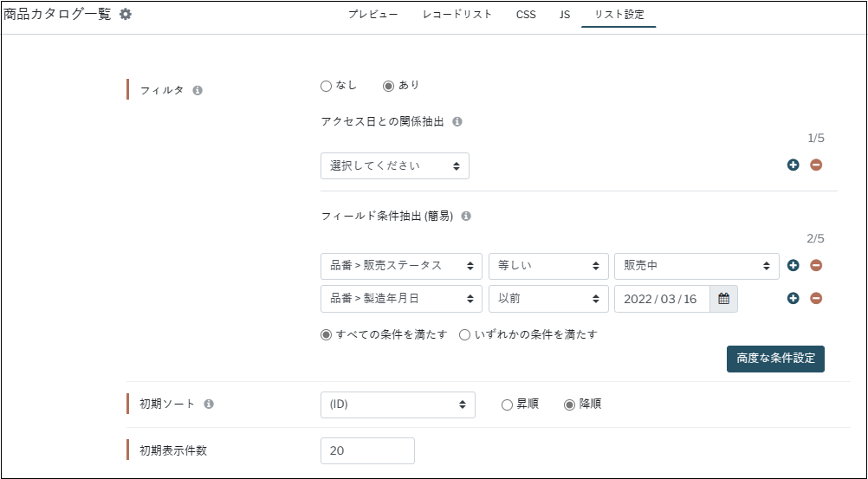Click info icon beside フィールド条件抽出 (簡易)
This screenshot has height=479, width=868.
pyautogui.click(x=466, y=217)
